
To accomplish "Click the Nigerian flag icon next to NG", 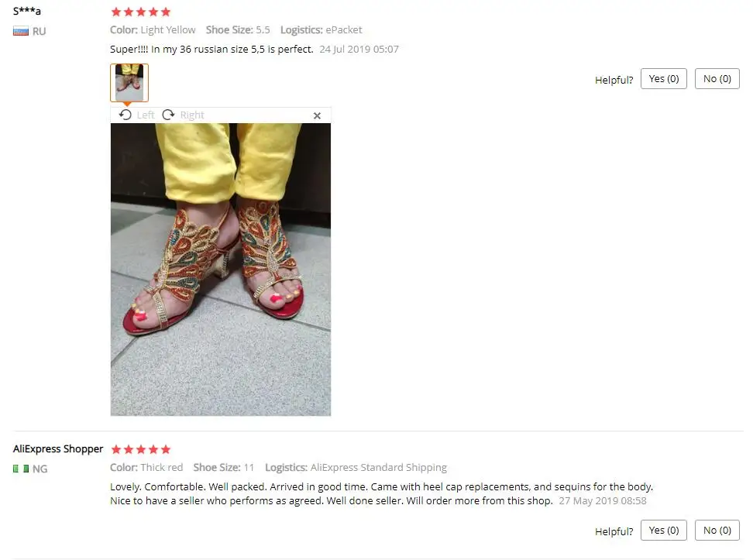I will click(21, 469).
